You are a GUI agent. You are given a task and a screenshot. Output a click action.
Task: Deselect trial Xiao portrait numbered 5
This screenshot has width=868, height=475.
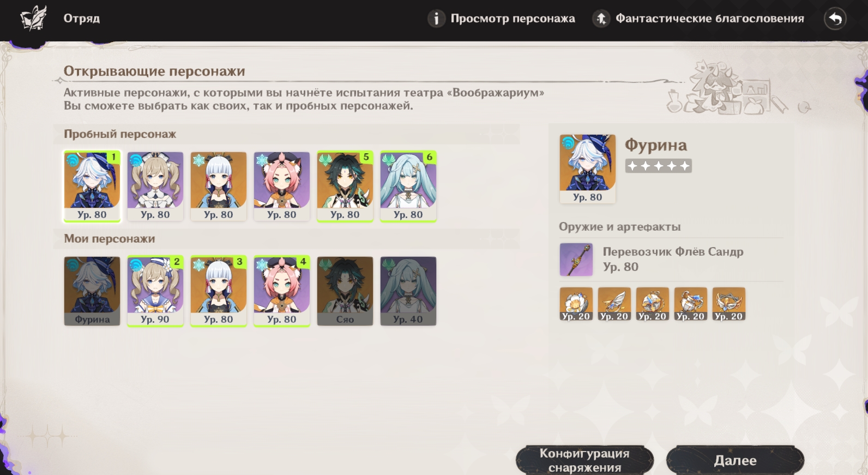click(x=345, y=187)
